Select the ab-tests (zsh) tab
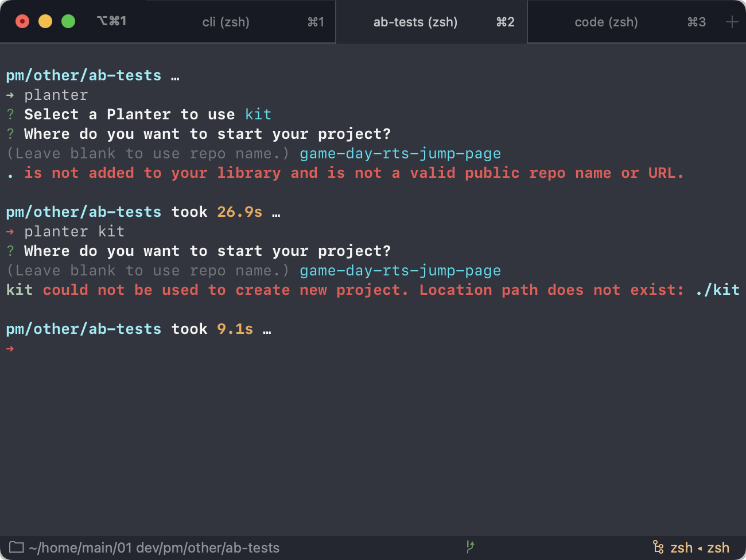Image resolution: width=746 pixels, height=560 pixels. 432,22
